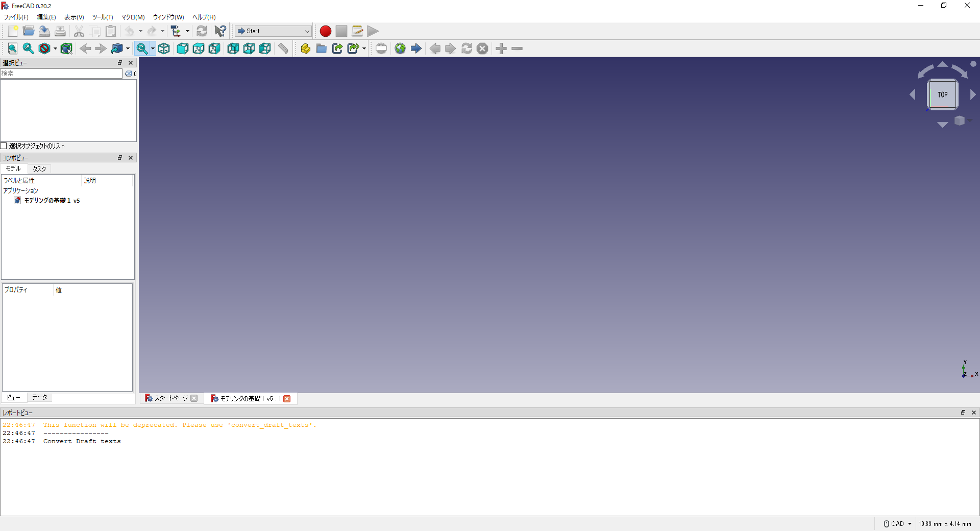Switch to the タスク tab
Screen dimensions: 980x531
pos(39,169)
